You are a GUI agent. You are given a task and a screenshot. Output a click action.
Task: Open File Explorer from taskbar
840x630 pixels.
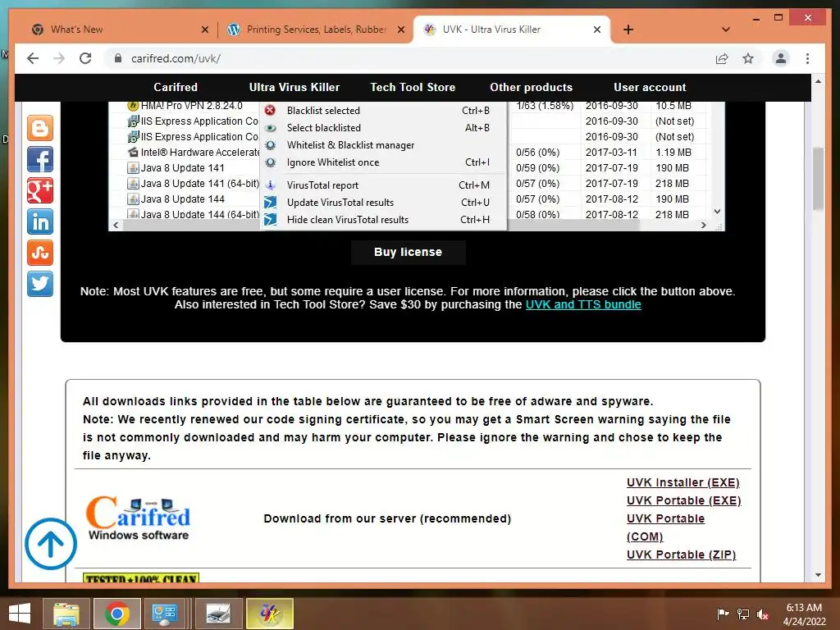[66, 614]
